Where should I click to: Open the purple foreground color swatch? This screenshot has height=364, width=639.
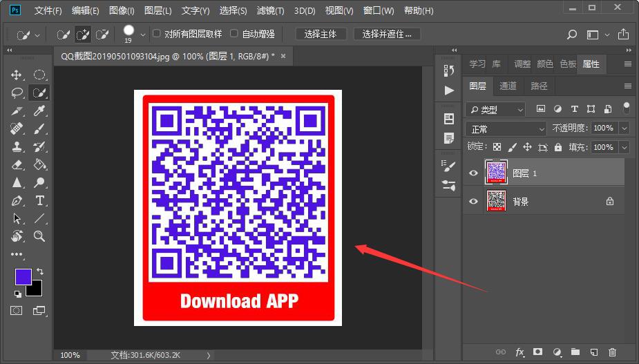(23, 276)
